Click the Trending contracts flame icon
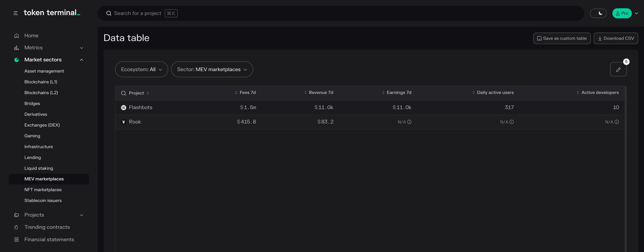The width and height of the screenshot is (644, 252). (16, 227)
